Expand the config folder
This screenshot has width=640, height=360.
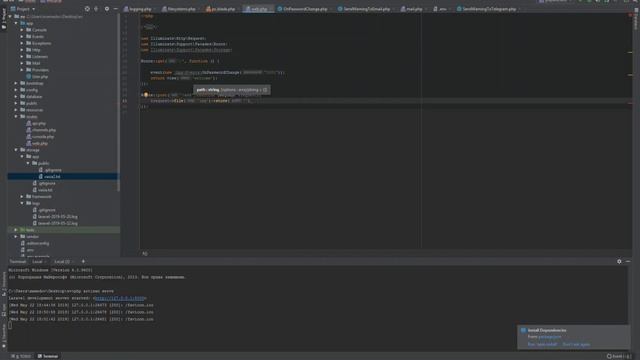[16, 90]
